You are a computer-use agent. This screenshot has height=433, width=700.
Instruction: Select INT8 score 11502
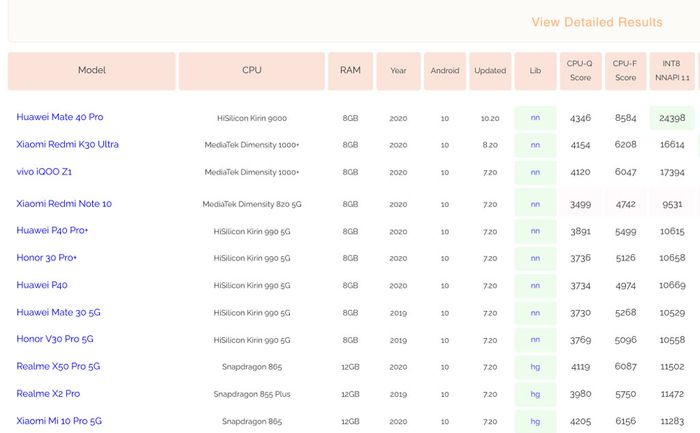tap(672, 367)
